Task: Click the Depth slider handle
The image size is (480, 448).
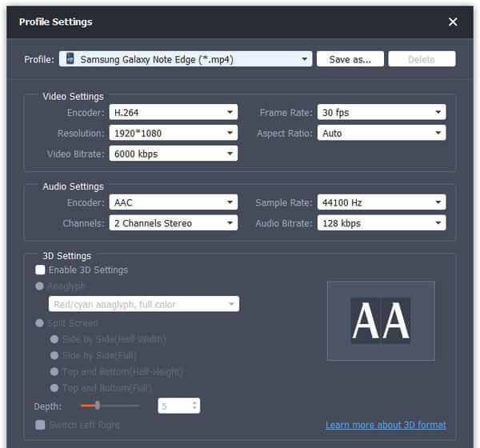Action: coord(98,406)
